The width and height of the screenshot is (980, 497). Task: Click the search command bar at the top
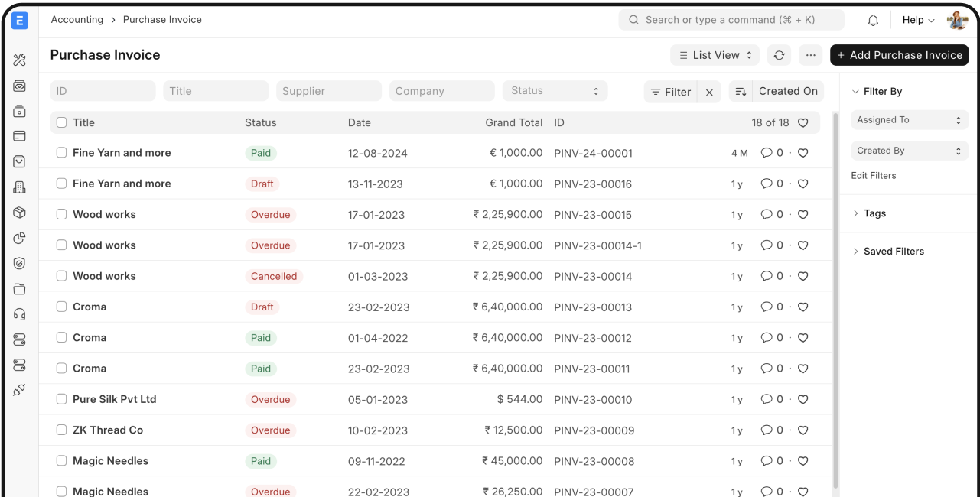coord(731,19)
